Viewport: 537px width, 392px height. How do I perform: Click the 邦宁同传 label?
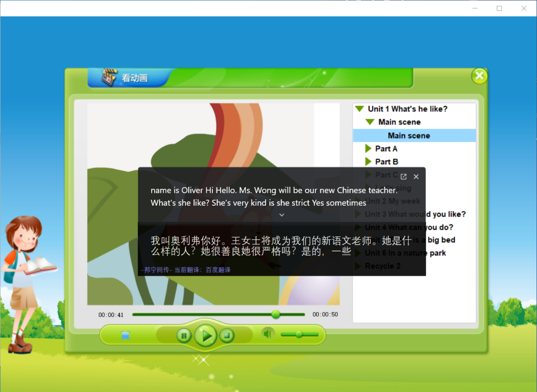click(157, 270)
